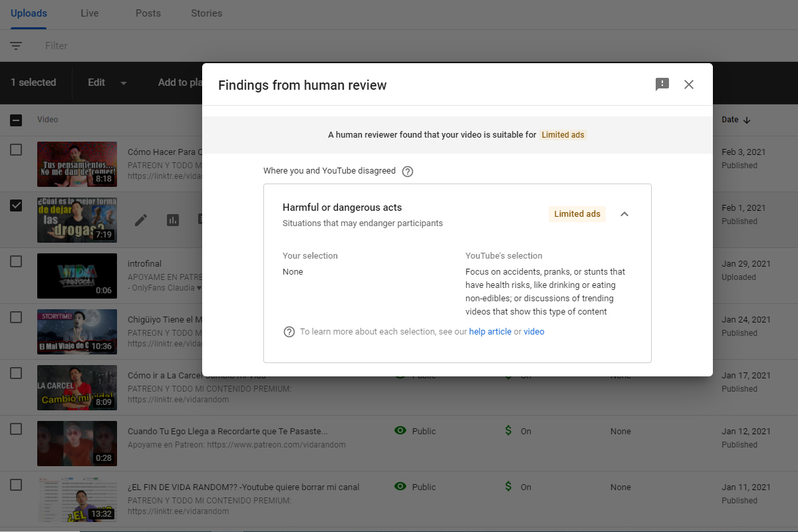Switch to the Live tab
This screenshot has height=532, width=798.
(89, 13)
